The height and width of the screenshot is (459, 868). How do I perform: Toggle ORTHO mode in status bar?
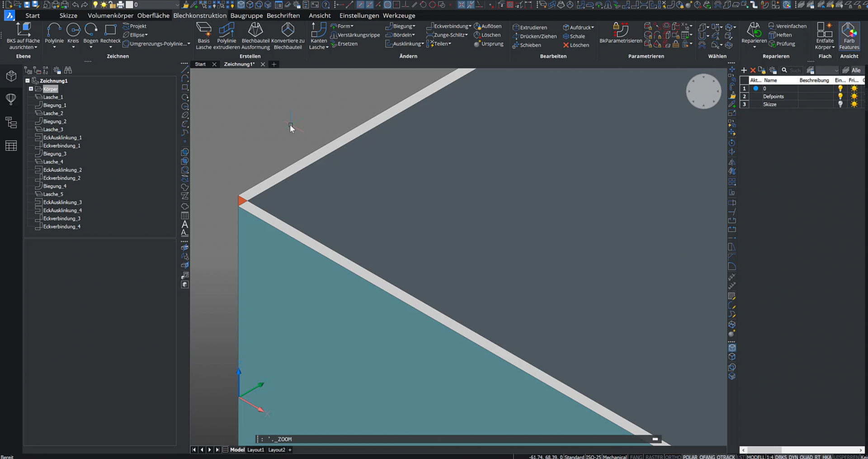click(673, 457)
